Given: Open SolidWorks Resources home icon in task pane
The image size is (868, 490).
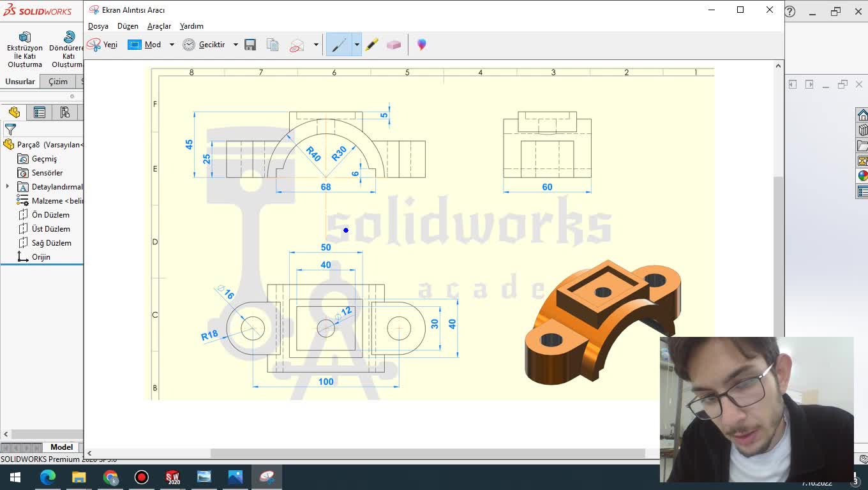Looking at the screenshot, I should pos(862,115).
